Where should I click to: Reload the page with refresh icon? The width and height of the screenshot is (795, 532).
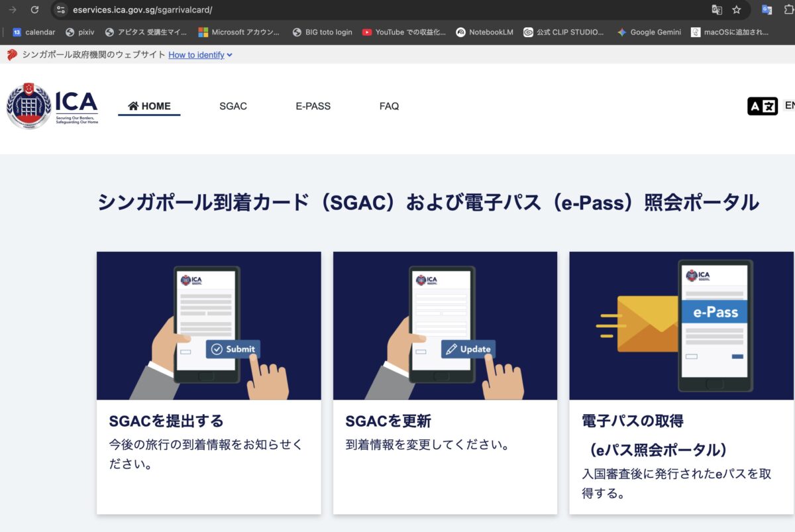click(35, 10)
